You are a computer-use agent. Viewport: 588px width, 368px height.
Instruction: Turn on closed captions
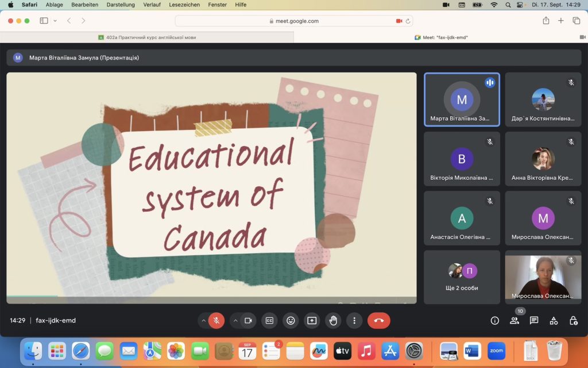click(x=269, y=320)
